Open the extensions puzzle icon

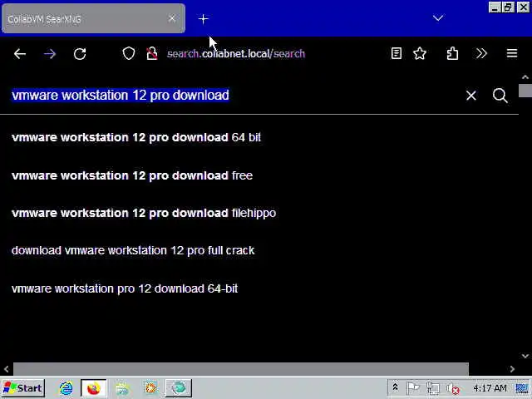[452, 53]
